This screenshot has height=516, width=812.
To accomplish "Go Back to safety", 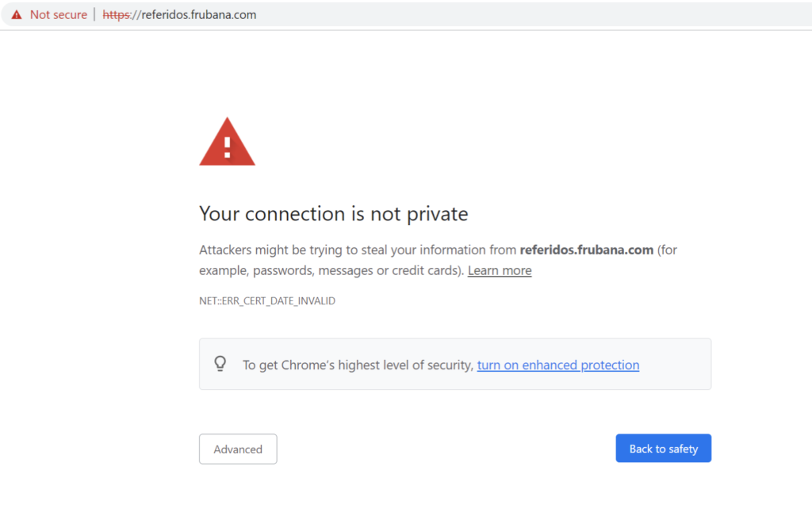I will tap(664, 449).
